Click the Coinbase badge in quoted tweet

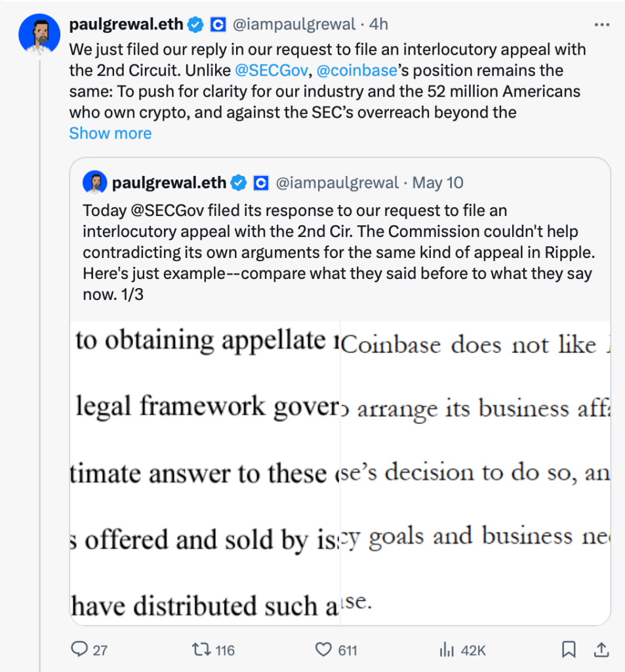[x=261, y=183]
